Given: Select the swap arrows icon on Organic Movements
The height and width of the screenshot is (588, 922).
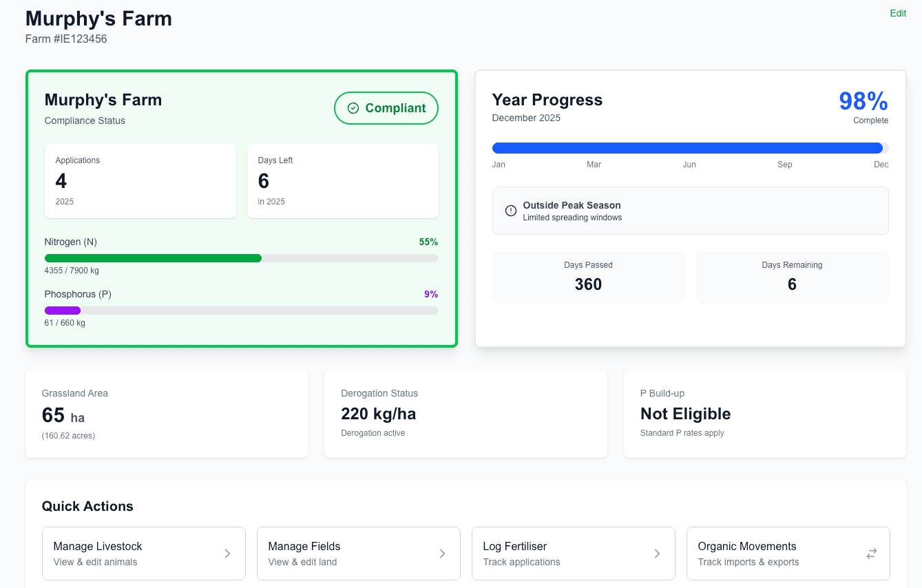Looking at the screenshot, I should click(x=871, y=553).
